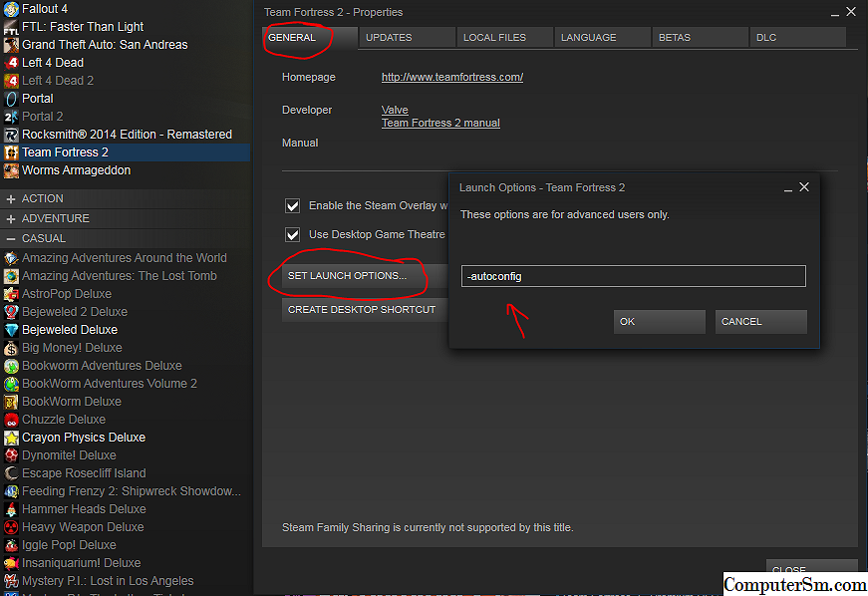This screenshot has width=868, height=596.
Task: Click the Crayon Physics Deluxe star icon
Action: (11, 438)
